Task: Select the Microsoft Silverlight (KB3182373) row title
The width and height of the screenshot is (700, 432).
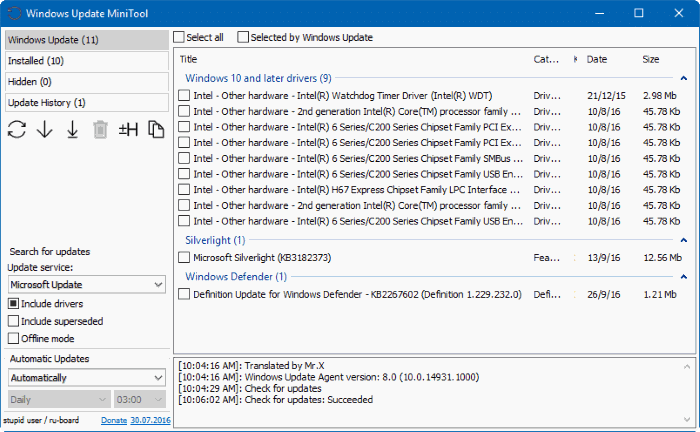Action: (x=262, y=258)
